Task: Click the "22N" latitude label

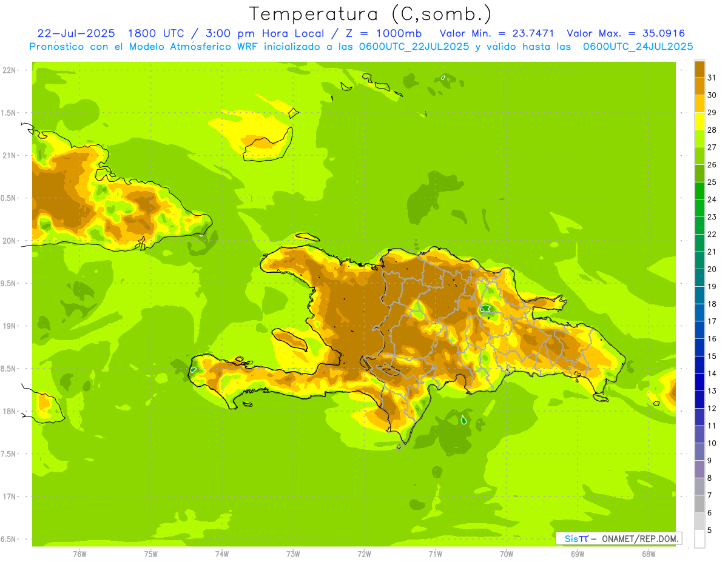Action: pos(10,70)
